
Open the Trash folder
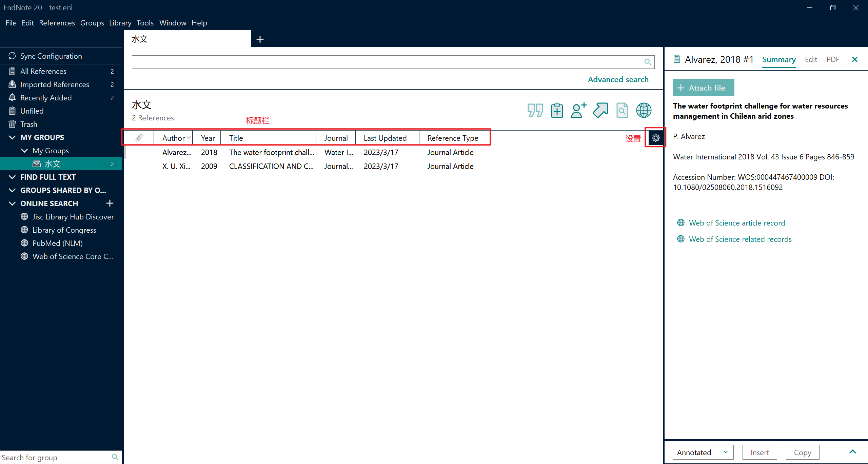coord(61,124)
